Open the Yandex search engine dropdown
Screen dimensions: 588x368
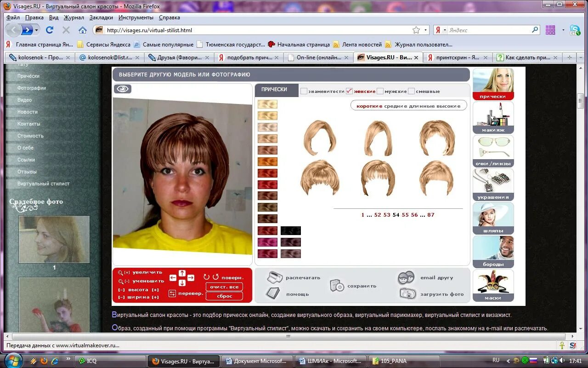coord(444,30)
